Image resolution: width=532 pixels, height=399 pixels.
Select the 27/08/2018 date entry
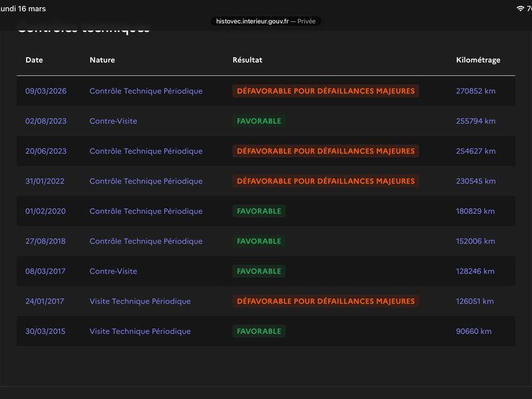click(x=45, y=241)
